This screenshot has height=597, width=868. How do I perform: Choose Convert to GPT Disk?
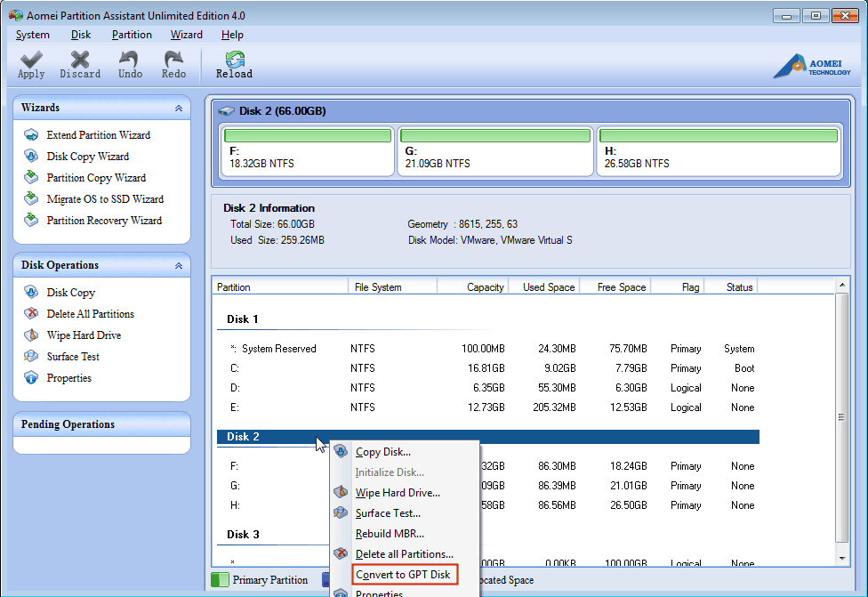pyautogui.click(x=404, y=575)
